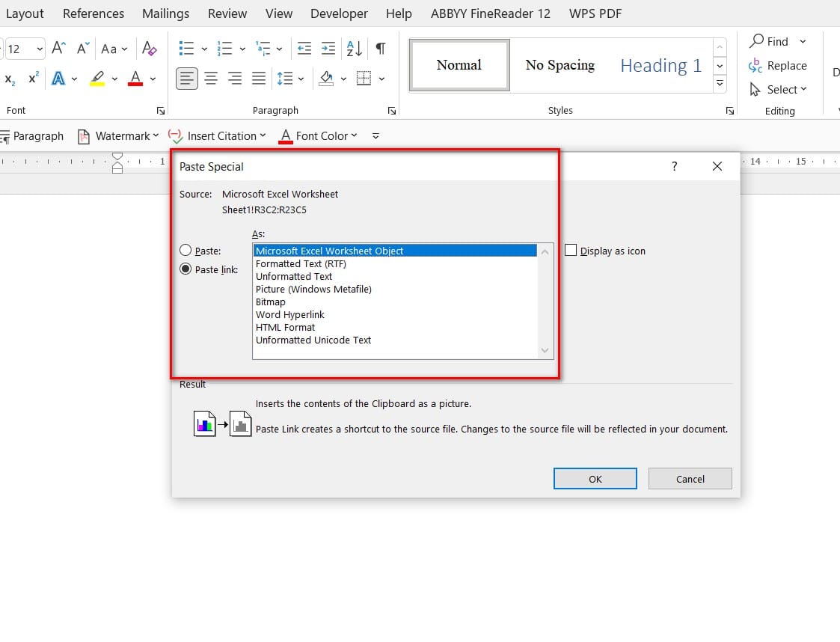This screenshot has width=840, height=642.
Task: Align text left
Action: click(187, 79)
